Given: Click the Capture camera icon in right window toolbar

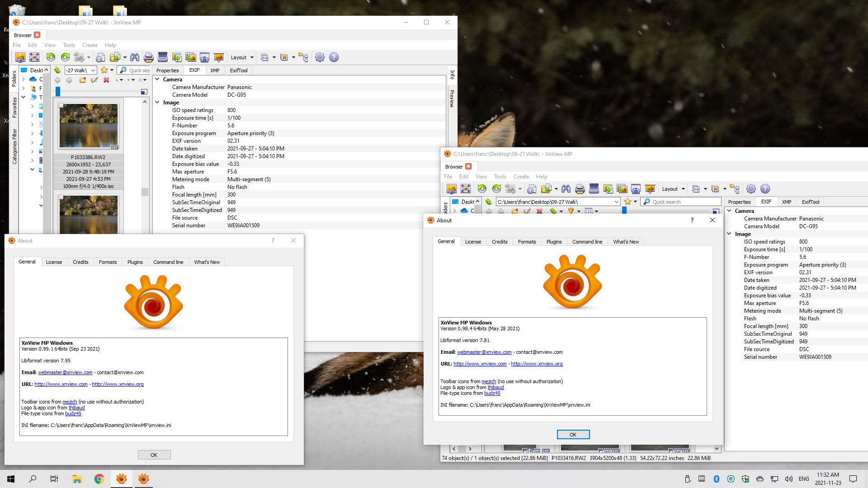Looking at the screenshot, I should (x=636, y=189).
